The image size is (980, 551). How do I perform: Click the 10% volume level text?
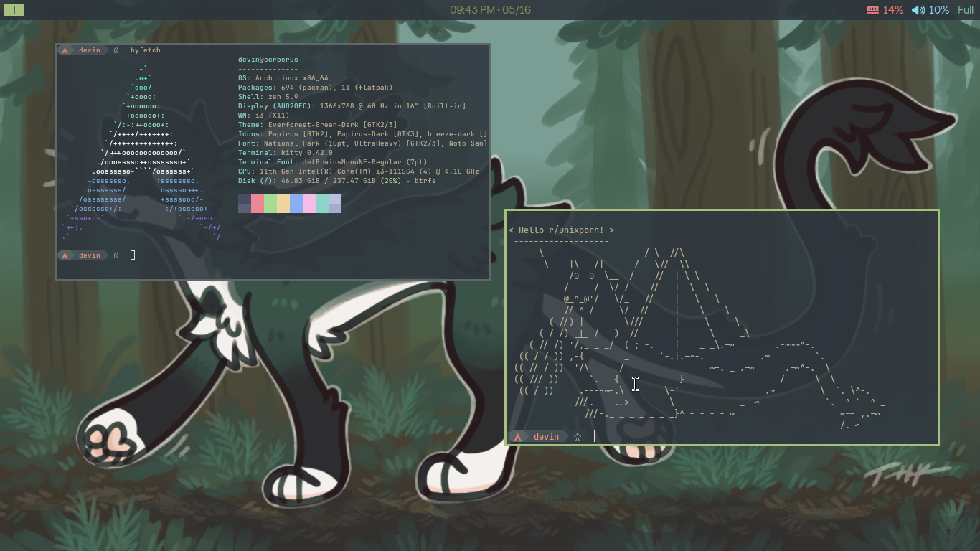(938, 10)
